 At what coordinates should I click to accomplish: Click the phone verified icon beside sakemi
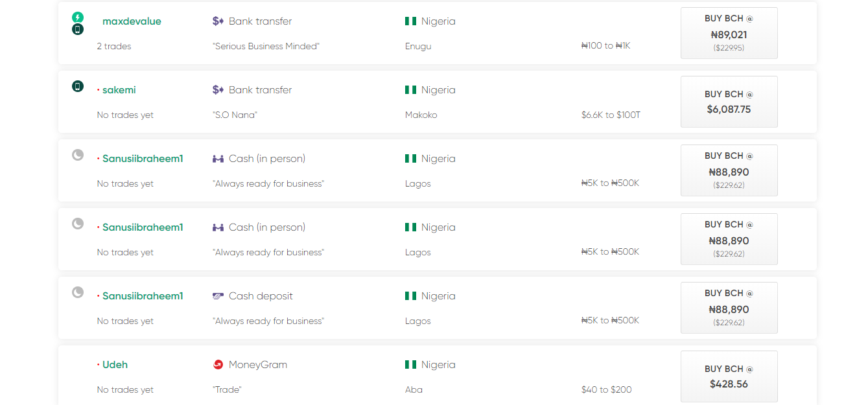[x=78, y=86]
